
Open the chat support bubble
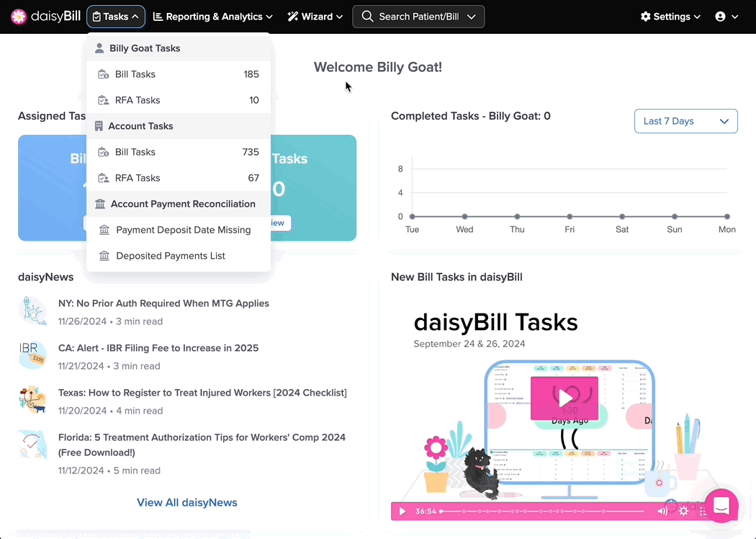[721, 506]
